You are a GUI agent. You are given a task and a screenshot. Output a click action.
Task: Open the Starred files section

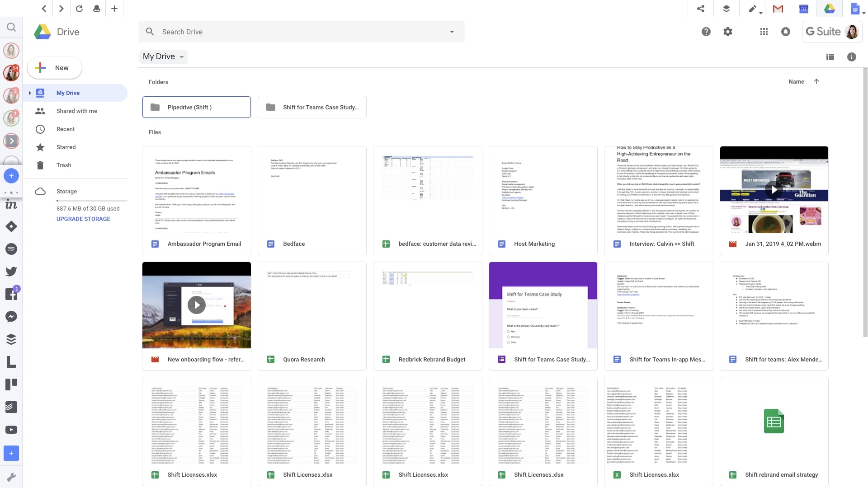coord(66,146)
